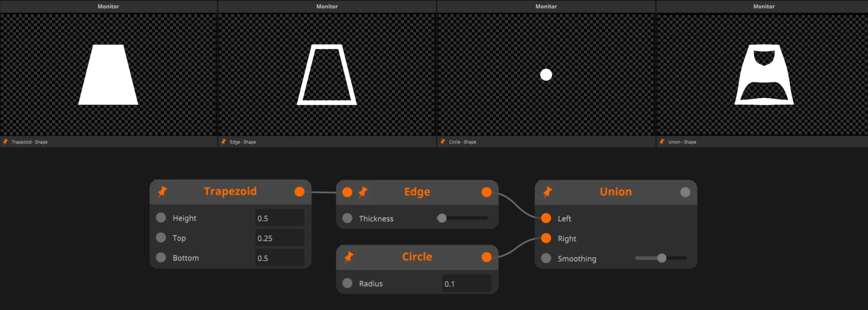Image resolution: width=868 pixels, height=310 pixels.
Task: Click pin icon beside Trapezoid - Shape monitor label
Action: tap(5, 142)
